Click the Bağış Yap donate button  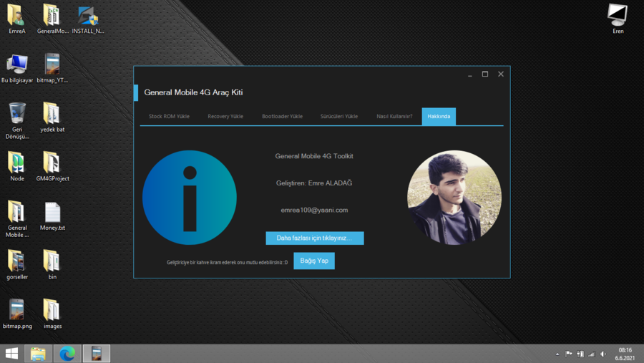point(314,261)
